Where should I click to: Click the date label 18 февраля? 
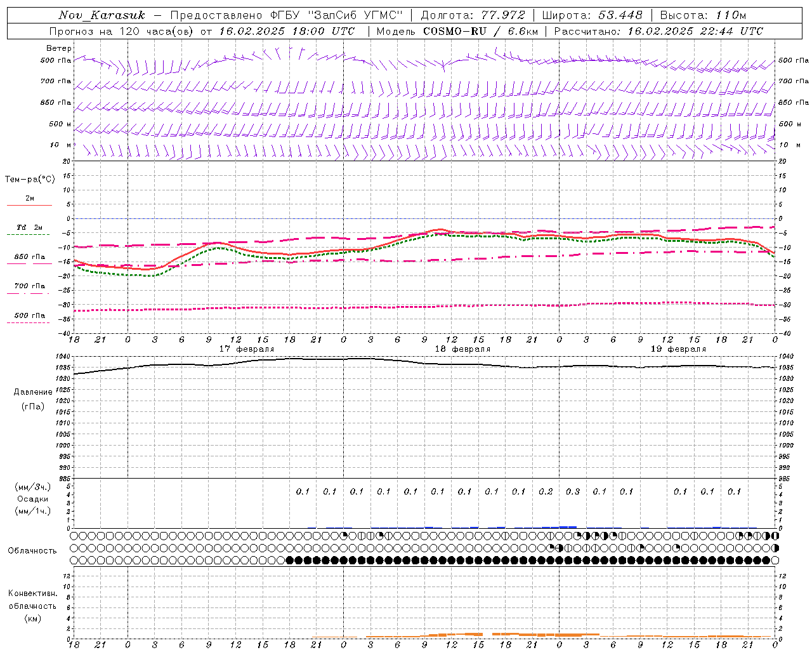pos(462,349)
